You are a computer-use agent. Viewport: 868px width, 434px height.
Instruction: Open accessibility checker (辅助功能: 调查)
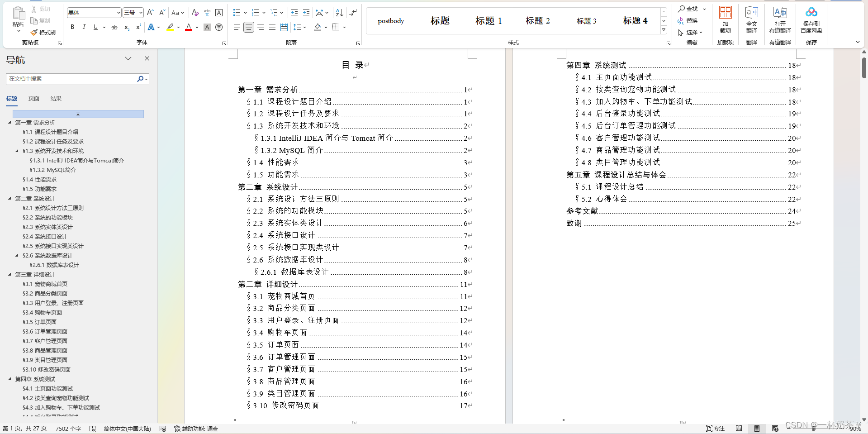click(196, 429)
